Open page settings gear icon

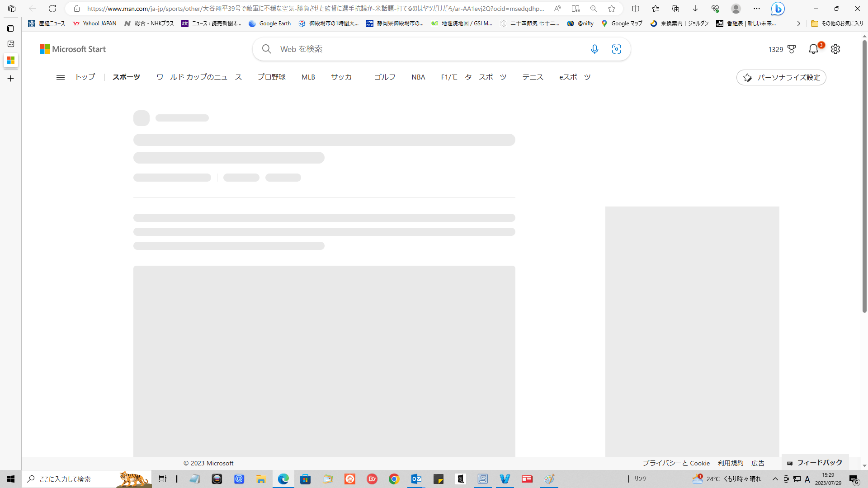(x=835, y=49)
